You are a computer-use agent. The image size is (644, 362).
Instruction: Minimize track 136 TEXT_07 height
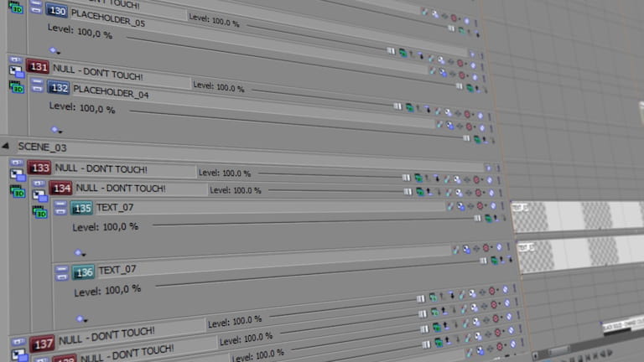[61, 272]
